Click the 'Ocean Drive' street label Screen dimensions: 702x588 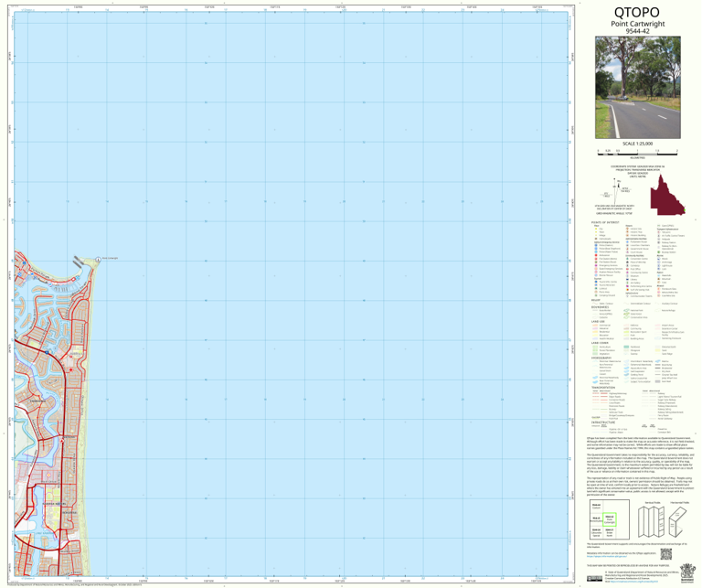click(83, 404)
